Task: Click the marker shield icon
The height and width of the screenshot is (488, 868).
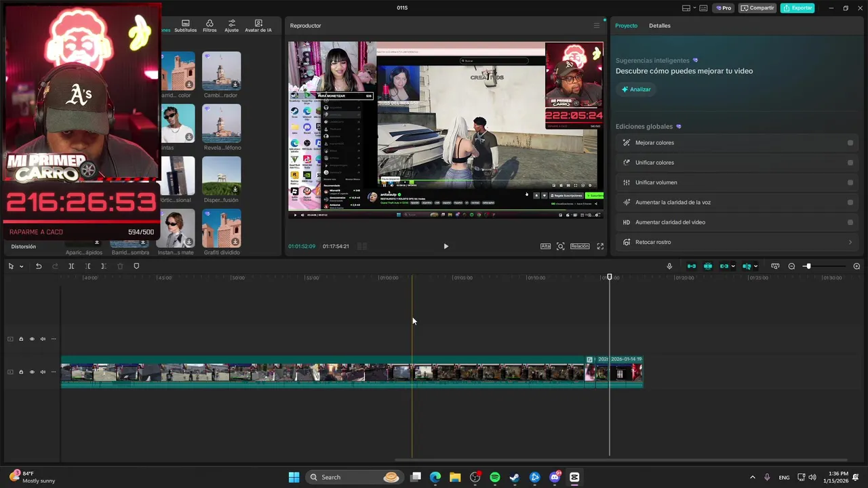Action: coord(136,266)
